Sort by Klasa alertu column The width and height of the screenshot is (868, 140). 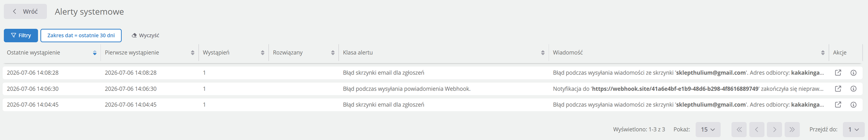(x=543, y=53)
